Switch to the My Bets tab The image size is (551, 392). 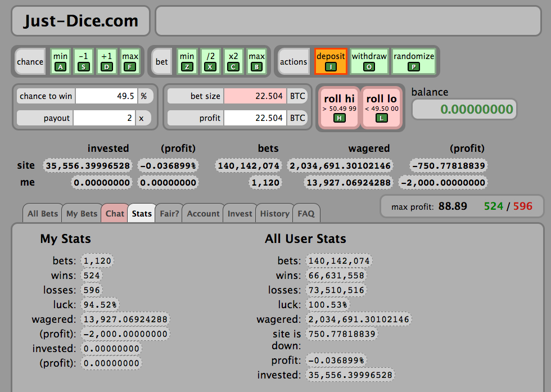82,213
